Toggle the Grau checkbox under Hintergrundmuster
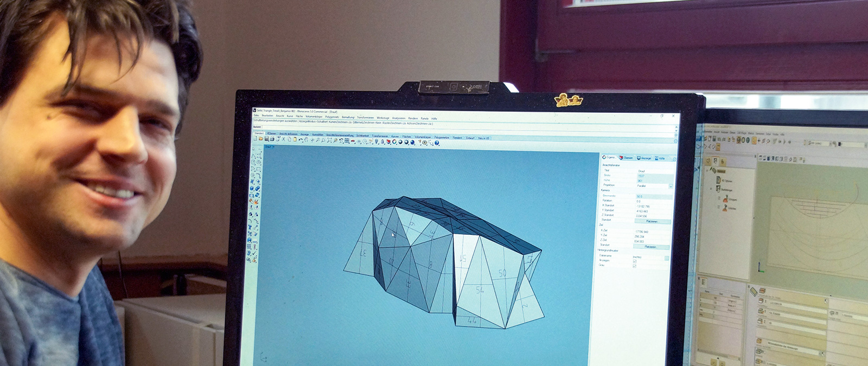868x366 pixels. [x=634, y=266]
